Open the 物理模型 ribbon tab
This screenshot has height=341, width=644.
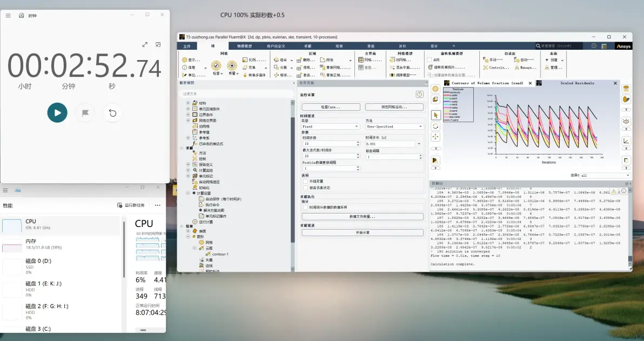[244, 46]
